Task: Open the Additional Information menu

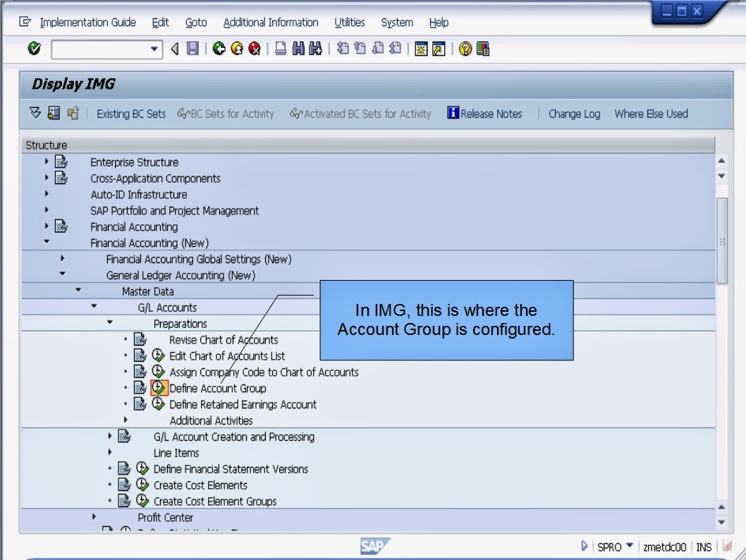Action: (271, 23)
